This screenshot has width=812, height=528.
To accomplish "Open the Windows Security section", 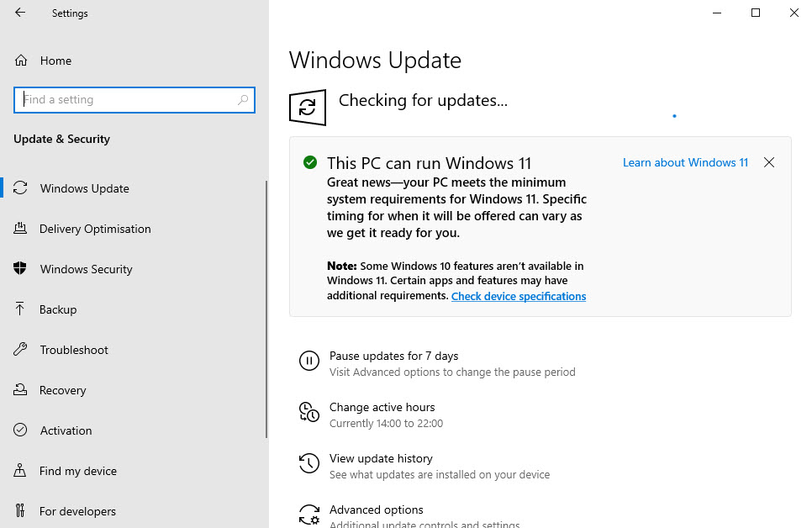I will 87,269.
